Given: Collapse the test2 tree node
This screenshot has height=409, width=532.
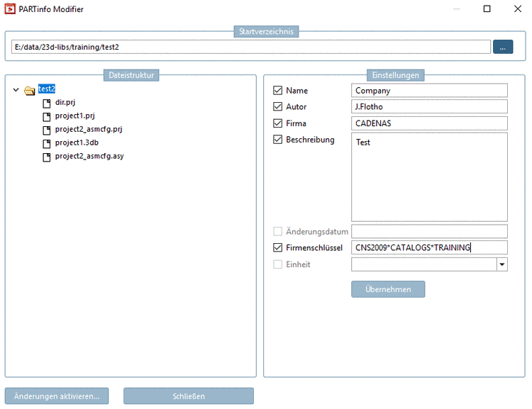Looking at the screenshot, I should [x=16, y=90].
